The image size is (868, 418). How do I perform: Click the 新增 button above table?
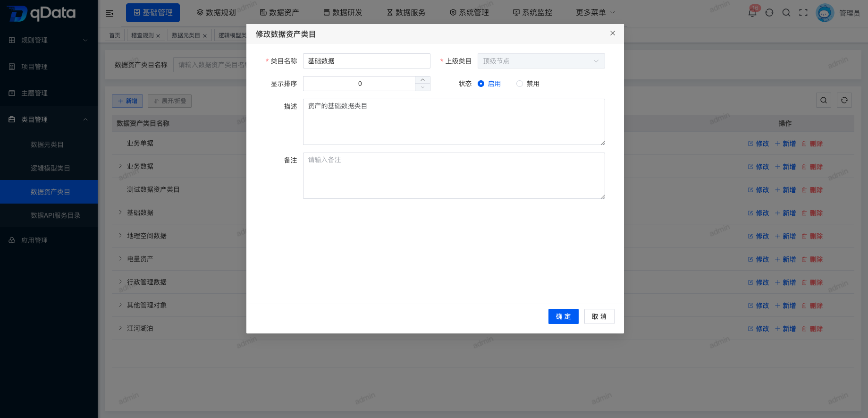pos(127,101)
